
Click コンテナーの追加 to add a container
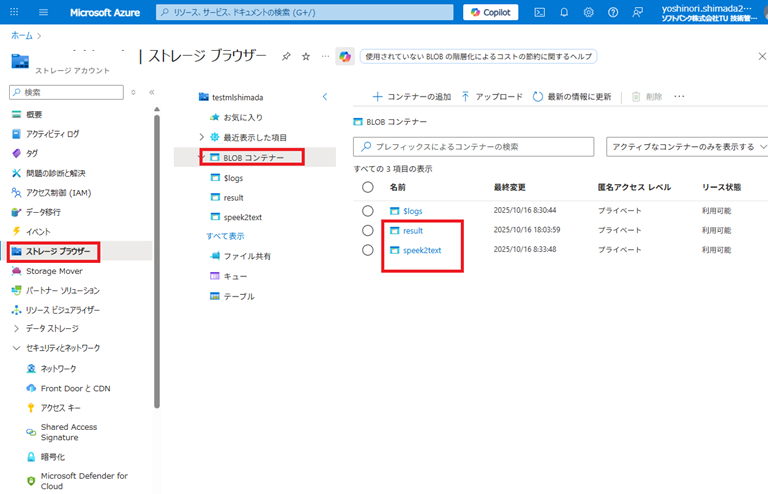point(411,97)
